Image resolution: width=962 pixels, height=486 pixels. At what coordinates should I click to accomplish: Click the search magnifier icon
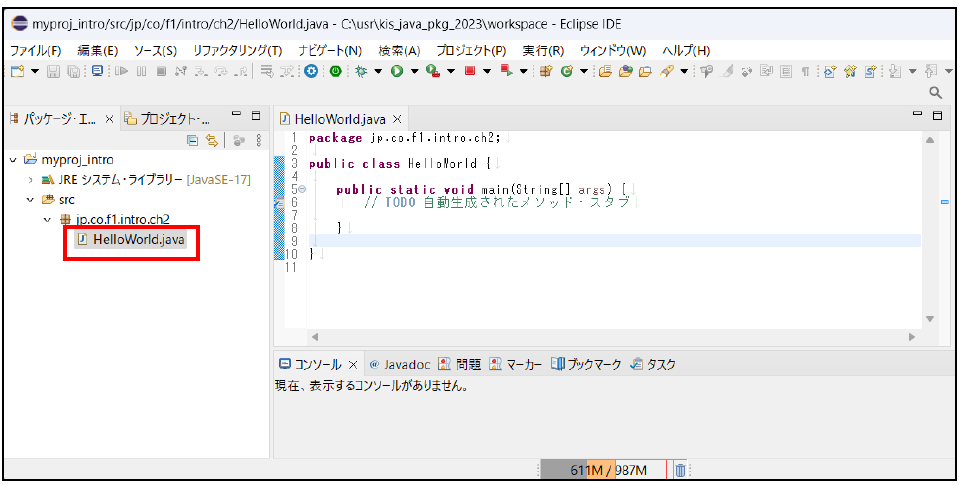click(x=936, y=93)
